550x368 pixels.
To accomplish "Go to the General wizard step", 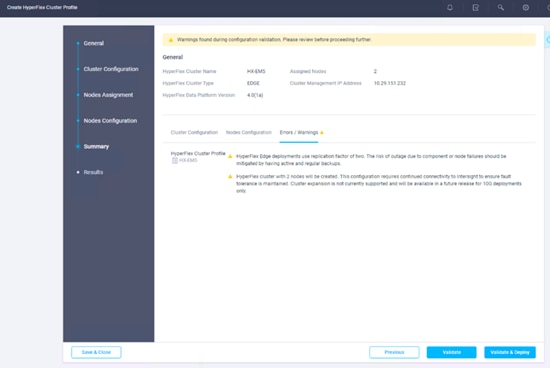I will tap(93, 43).
